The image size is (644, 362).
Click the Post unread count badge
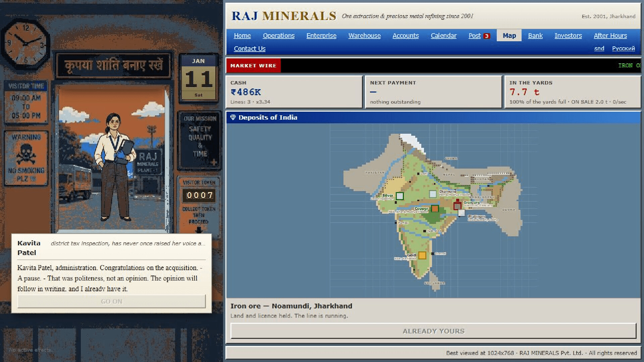487,36
